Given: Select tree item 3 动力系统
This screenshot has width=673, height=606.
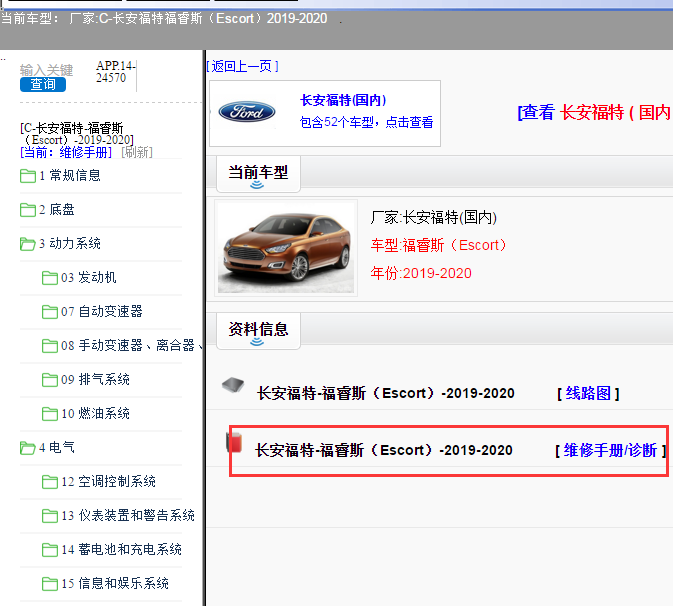Looking at the screenshot, I should coord(70,243).
